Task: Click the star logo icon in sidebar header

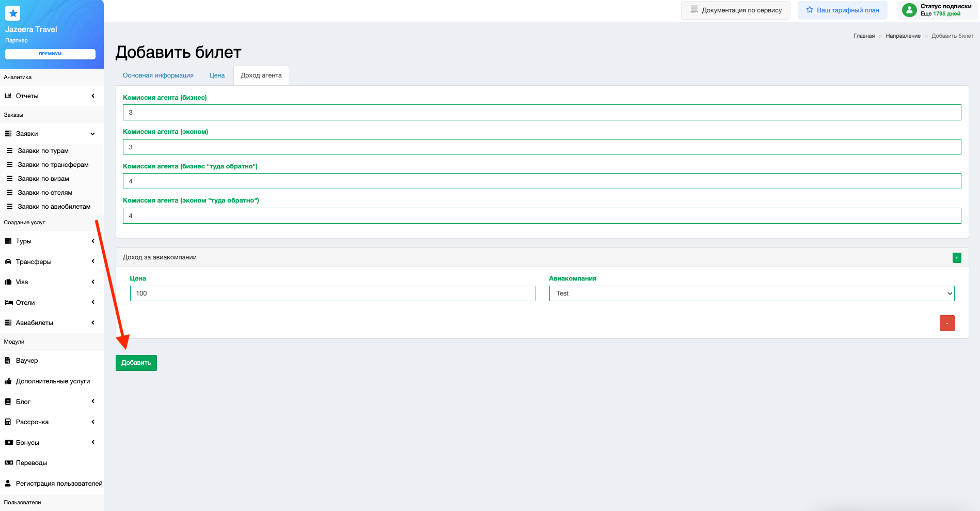Action: coord(13,13)
